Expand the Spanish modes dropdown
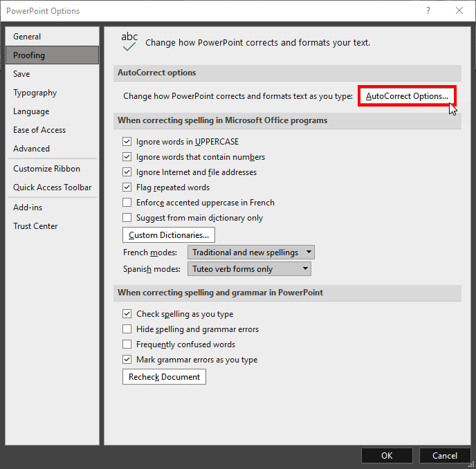This screenshot has width=476, height=469. pyautogui.click(x=249, y=269)
